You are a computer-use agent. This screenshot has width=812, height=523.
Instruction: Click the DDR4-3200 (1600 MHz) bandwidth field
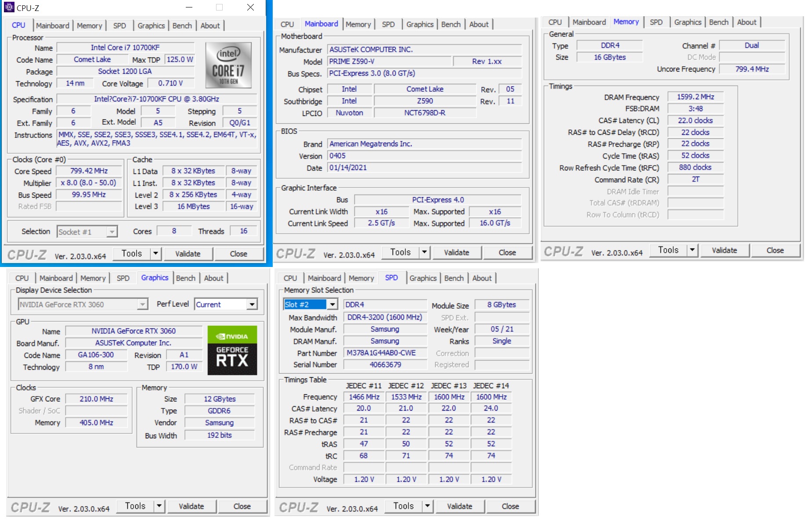pos(385,317)
